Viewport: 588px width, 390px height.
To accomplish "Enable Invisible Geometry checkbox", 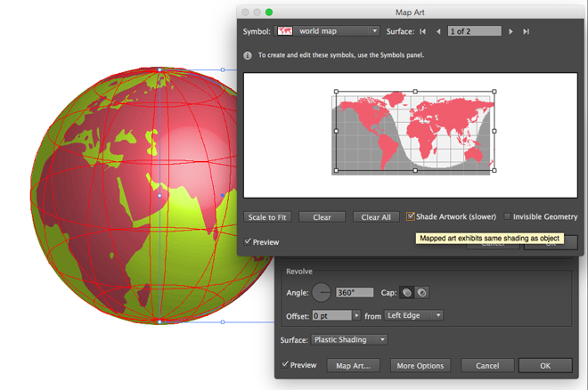I will [x=507, y=216].
